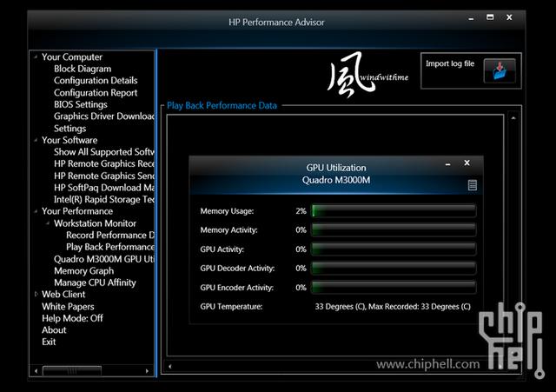Open HP Remote Graphics Sender entry

(104, 176)
